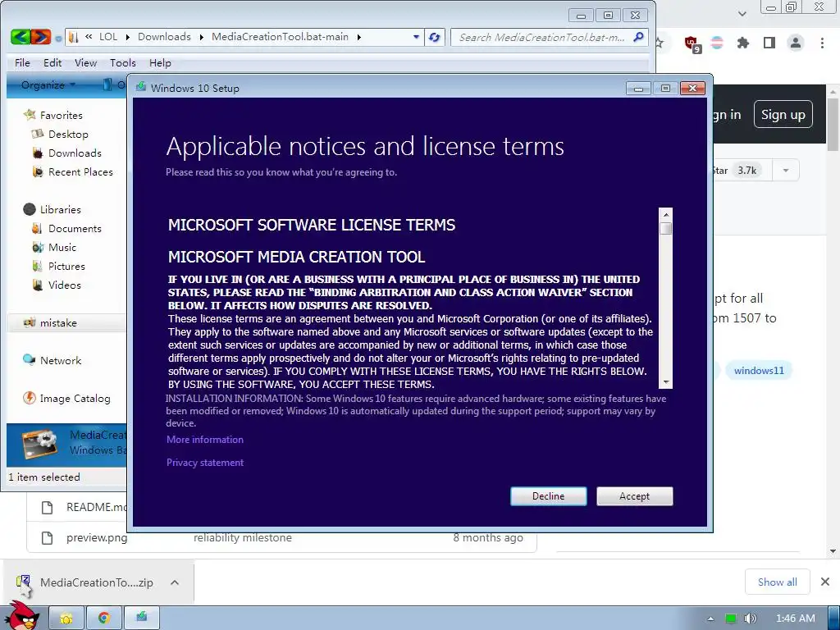Open the Chrome profile avatar

pos(796,43)
